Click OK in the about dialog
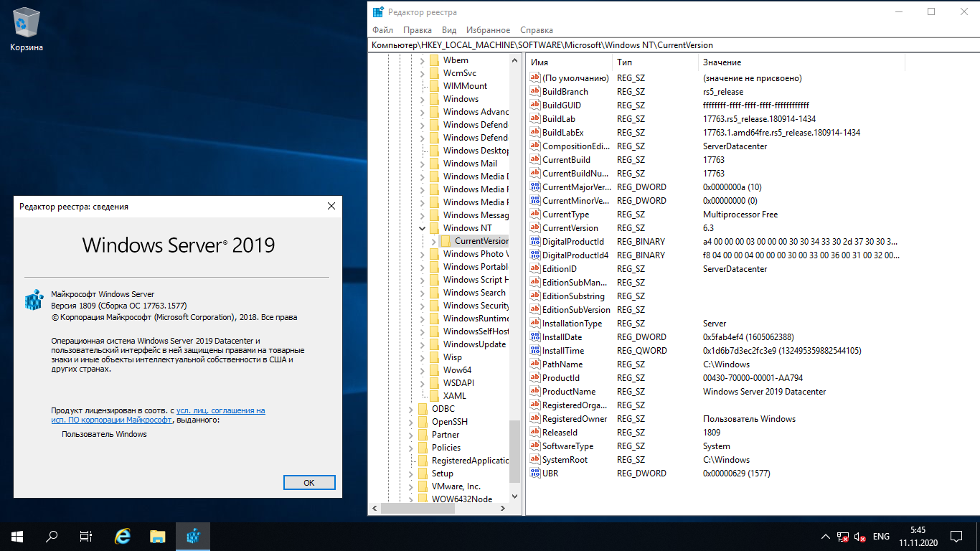Image resolution: width=980 pixels, height=551 pixels. tap(309, 483)
